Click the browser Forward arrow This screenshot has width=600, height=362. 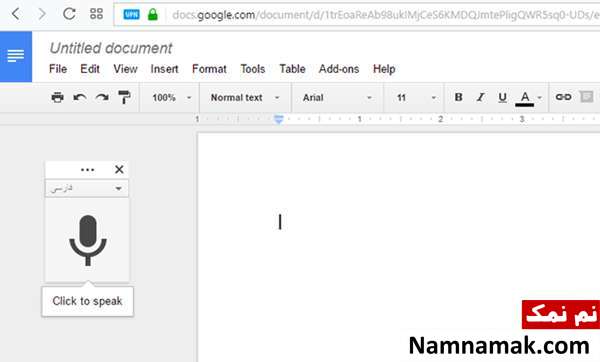[x=42, y=14]
